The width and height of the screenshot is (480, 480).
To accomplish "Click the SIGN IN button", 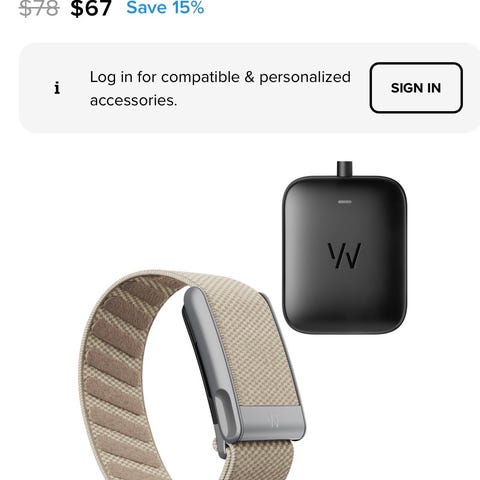I will 416,88.
